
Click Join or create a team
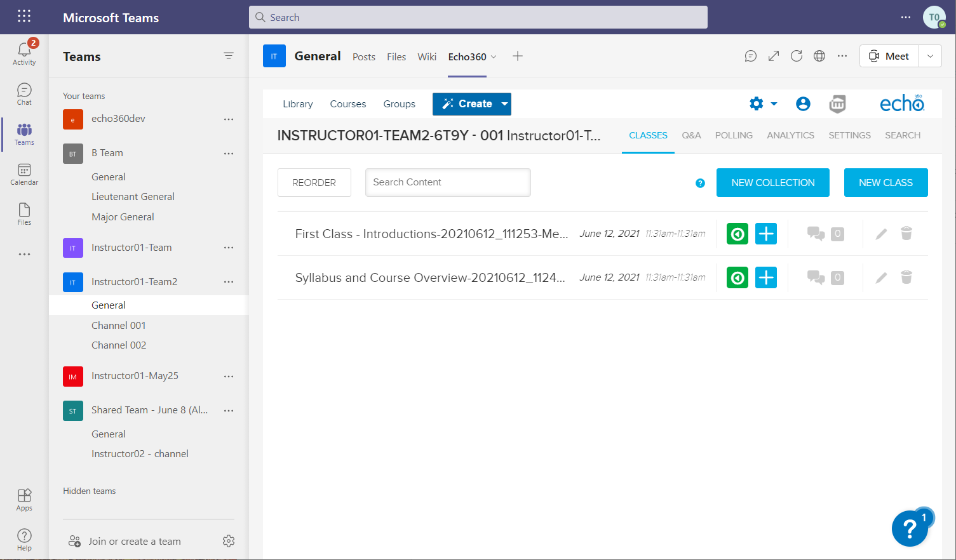coord(125,541)
